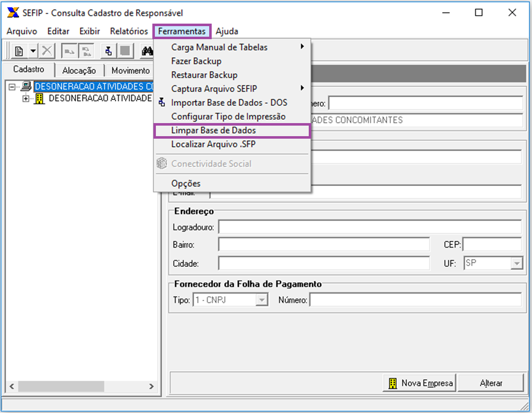The height and width of the screenshot is (413, 532).
Task: Click the SEFIP application logo in title bar
Action: 13,13
